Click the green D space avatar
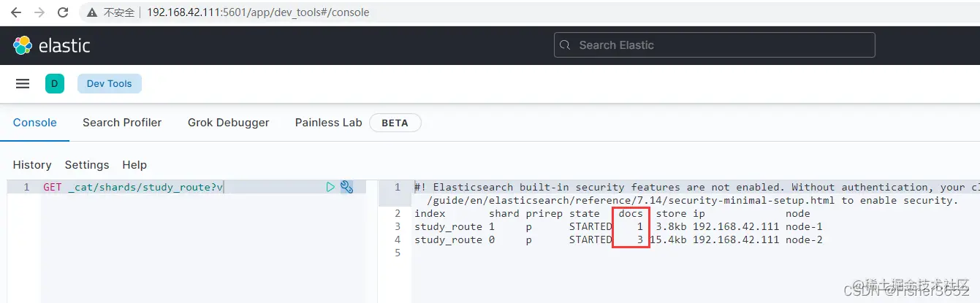Image resolution: width=980 pixels, height=303 pixels. tap(55, 84)
